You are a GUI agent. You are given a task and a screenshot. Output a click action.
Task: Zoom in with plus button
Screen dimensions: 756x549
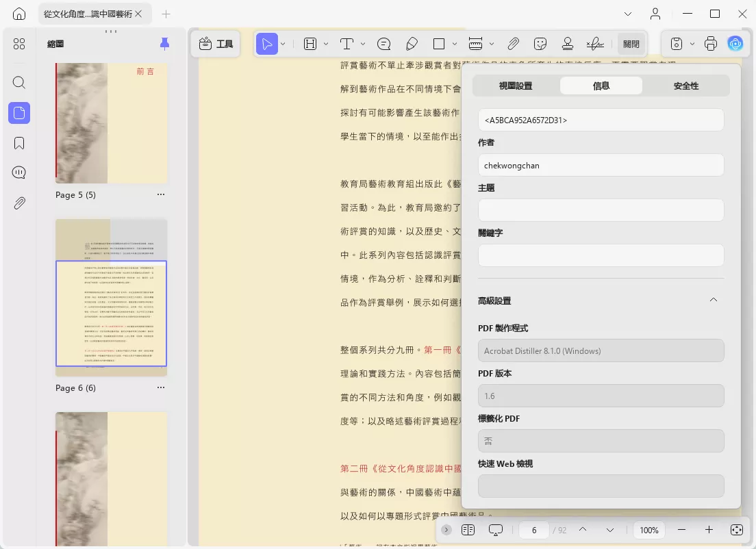pos(709,530)
